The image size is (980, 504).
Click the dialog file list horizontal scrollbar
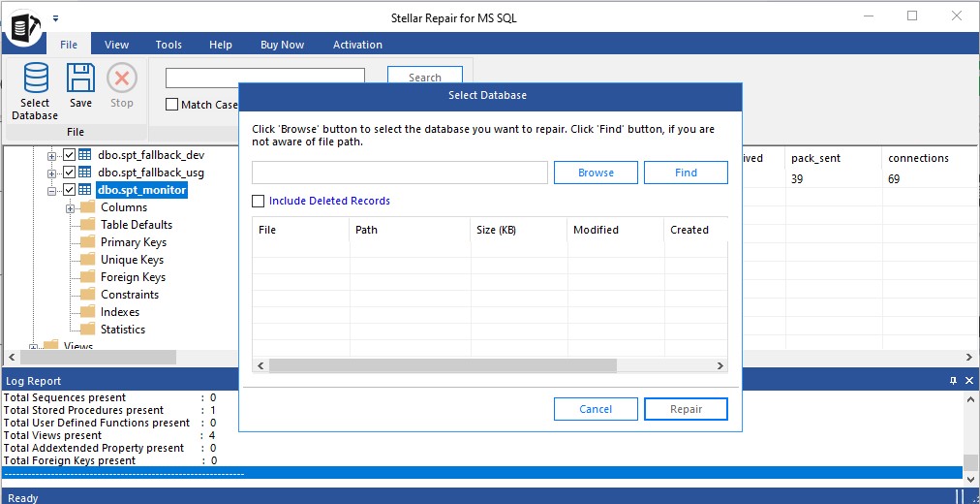tap(443, 365)
